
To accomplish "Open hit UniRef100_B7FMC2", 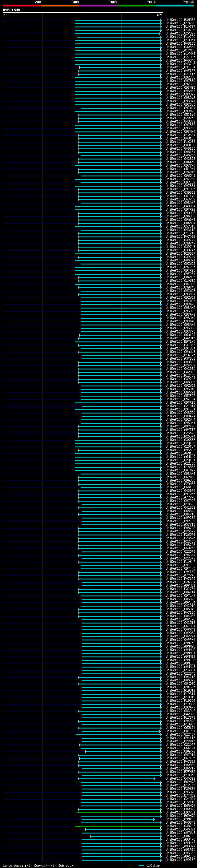I will click(x=180, y=795).
